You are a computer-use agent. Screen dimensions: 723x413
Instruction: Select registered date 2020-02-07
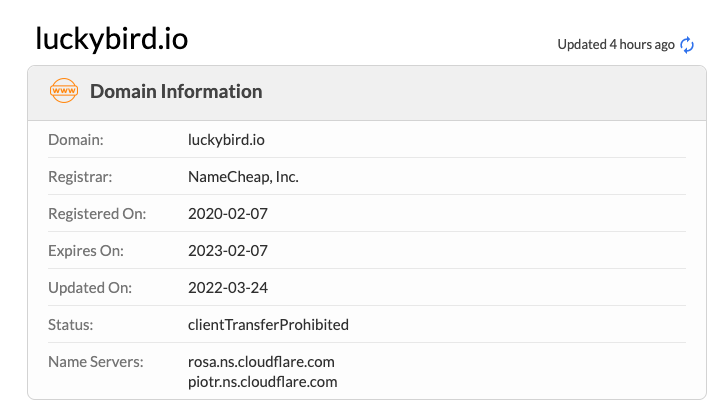pos(228,213)
